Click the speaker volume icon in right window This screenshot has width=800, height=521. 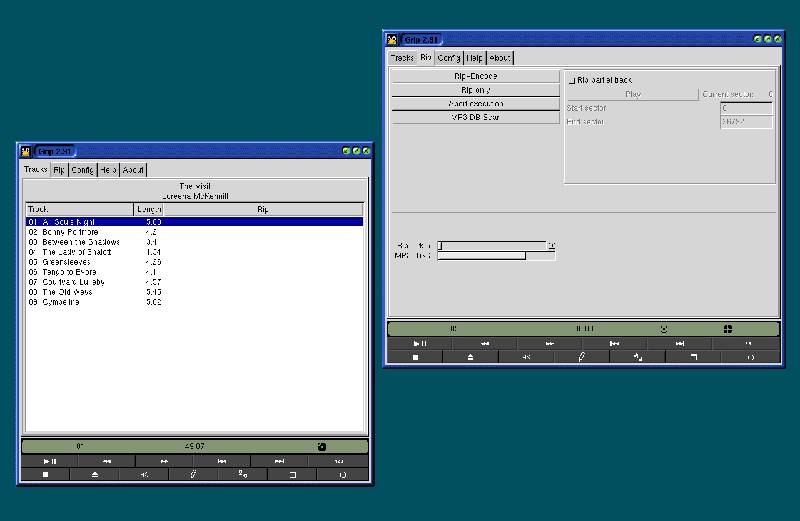tap(525, 357)
